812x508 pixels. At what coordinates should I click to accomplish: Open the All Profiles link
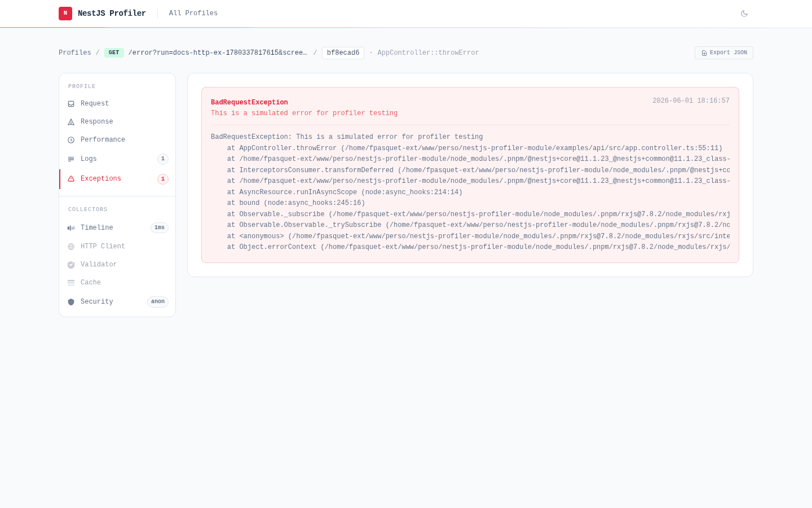coord(193,13)
